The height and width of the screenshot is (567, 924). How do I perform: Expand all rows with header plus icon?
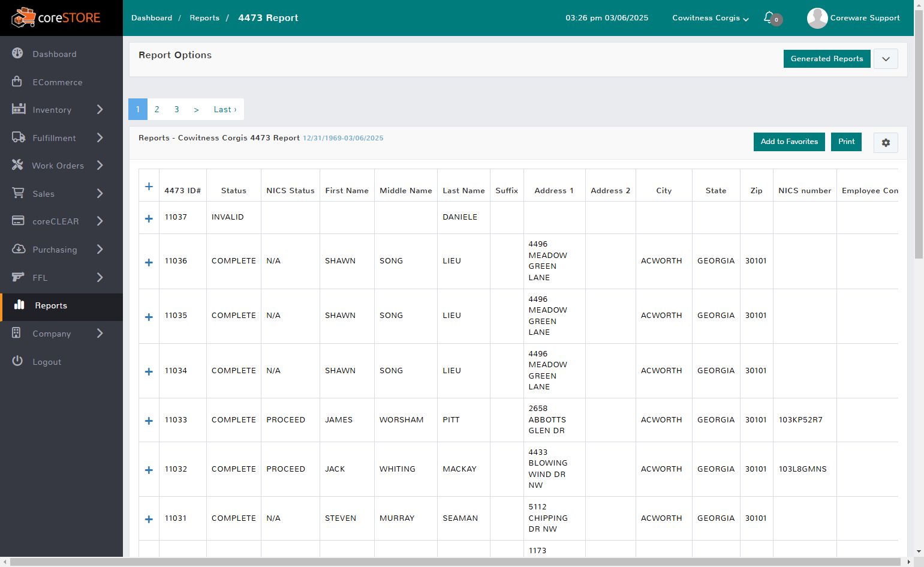(149, 187)
